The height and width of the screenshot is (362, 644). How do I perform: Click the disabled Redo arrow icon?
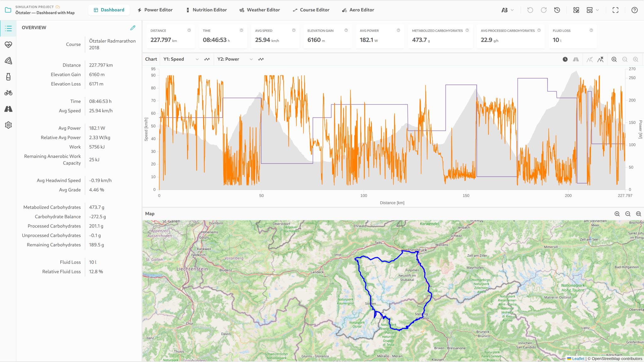coord(544,10)
